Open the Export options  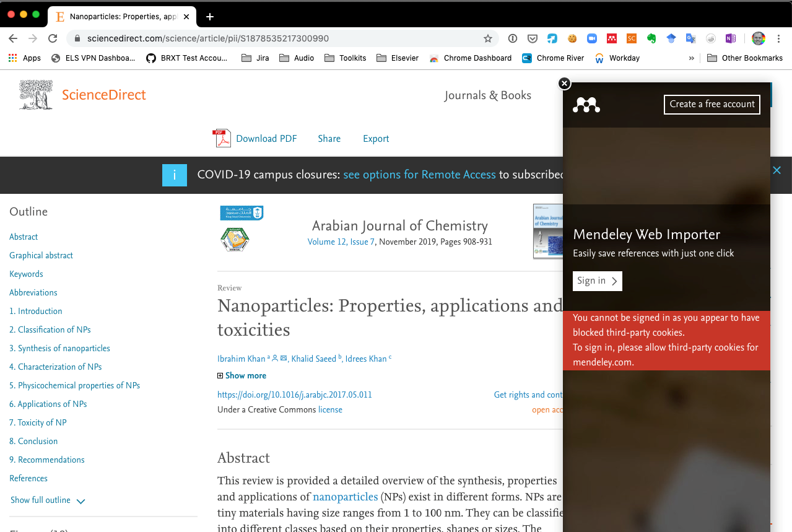[376, 139]
